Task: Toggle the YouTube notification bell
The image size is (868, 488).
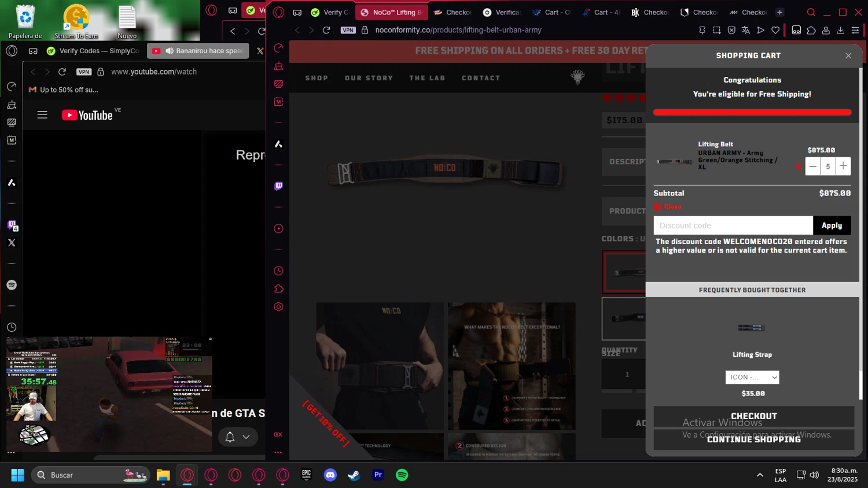Action: (x=230, y=437)
